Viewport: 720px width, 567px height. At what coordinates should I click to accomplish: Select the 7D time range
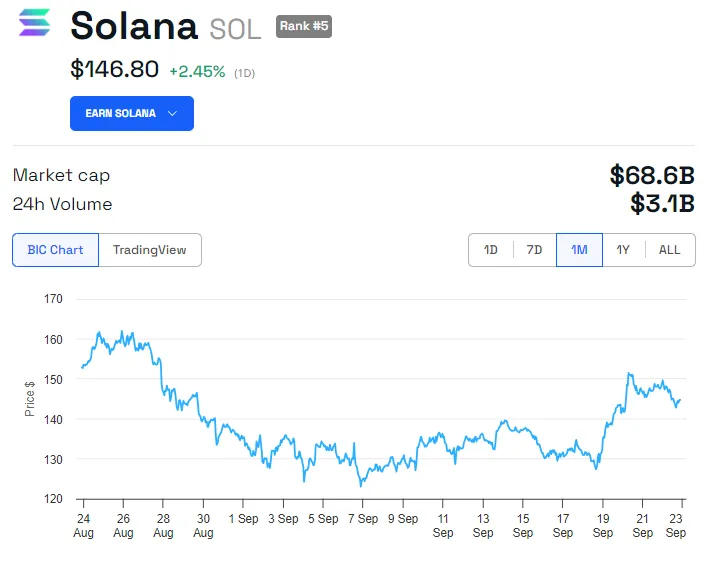coord(535,250)
